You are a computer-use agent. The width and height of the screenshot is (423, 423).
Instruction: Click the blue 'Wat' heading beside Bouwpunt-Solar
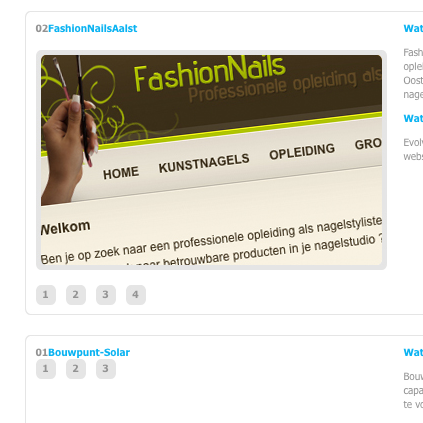point(413,352)
